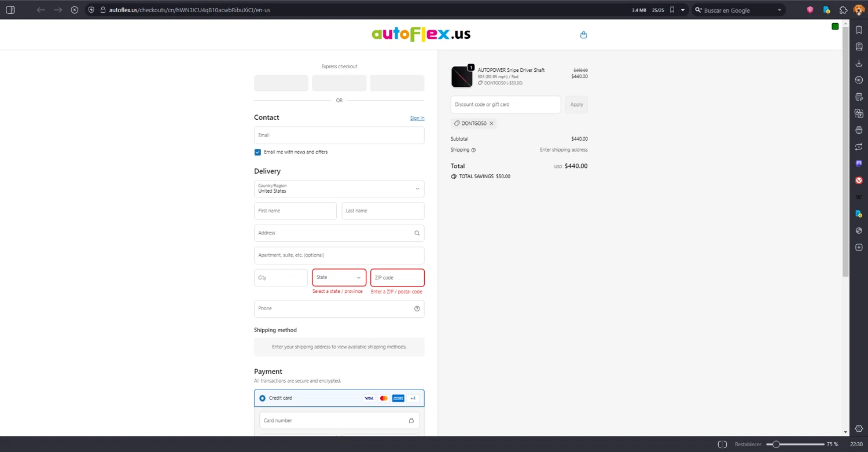This screenshot has width=868, height=452.
Task: Open the address bar history dropdown arrow
Action: (x=683, y=10)
